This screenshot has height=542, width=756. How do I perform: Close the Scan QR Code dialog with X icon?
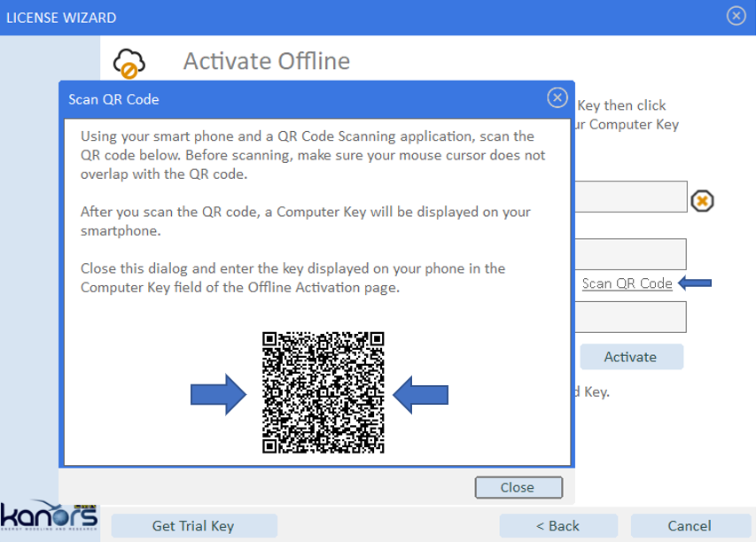coord(557,97)
